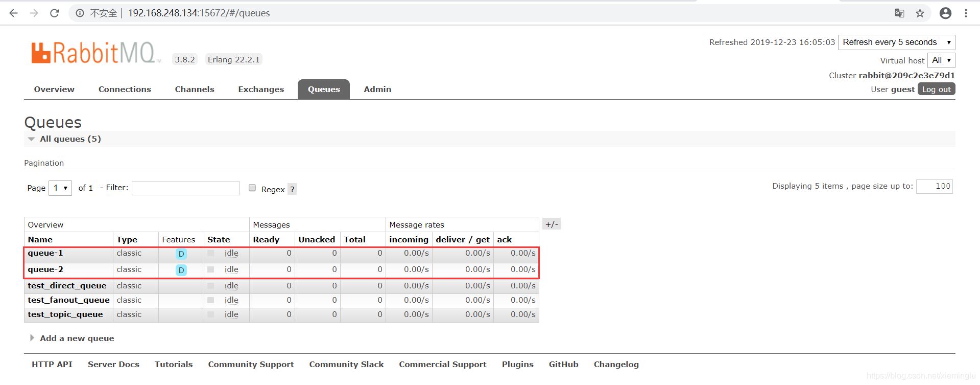Click the browser address bar URL
Viewport: 980px width, 385px height.
point(199,13)
